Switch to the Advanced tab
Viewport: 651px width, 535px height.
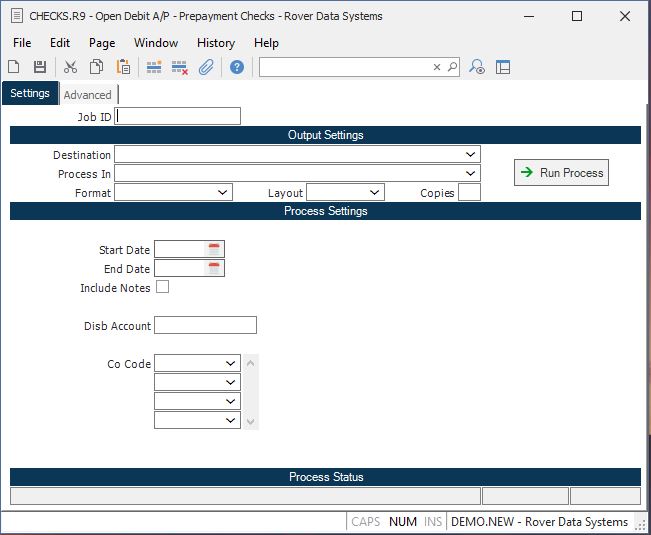tap(88, 95)
